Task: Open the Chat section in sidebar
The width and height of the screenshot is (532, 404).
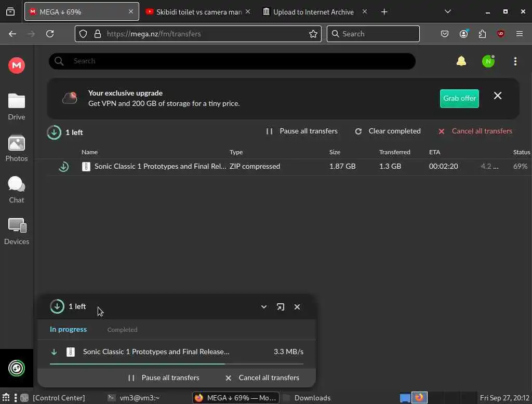Action: click(17, 190)
